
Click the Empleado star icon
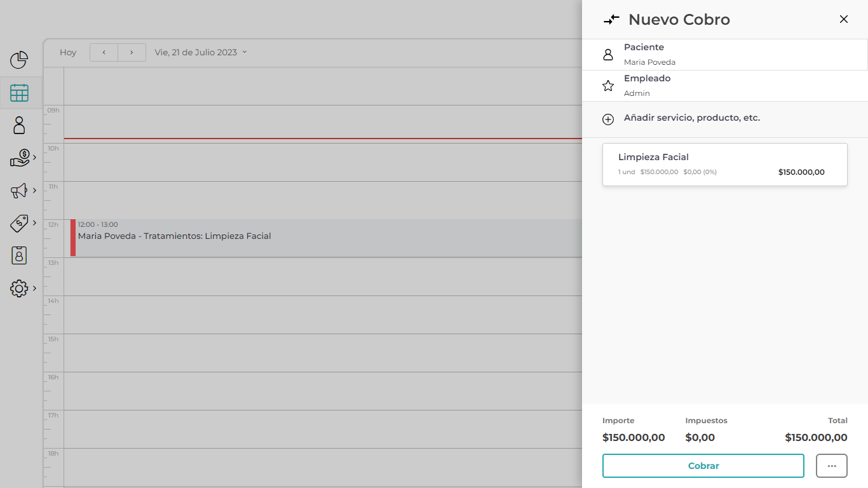tap(608, 86)
